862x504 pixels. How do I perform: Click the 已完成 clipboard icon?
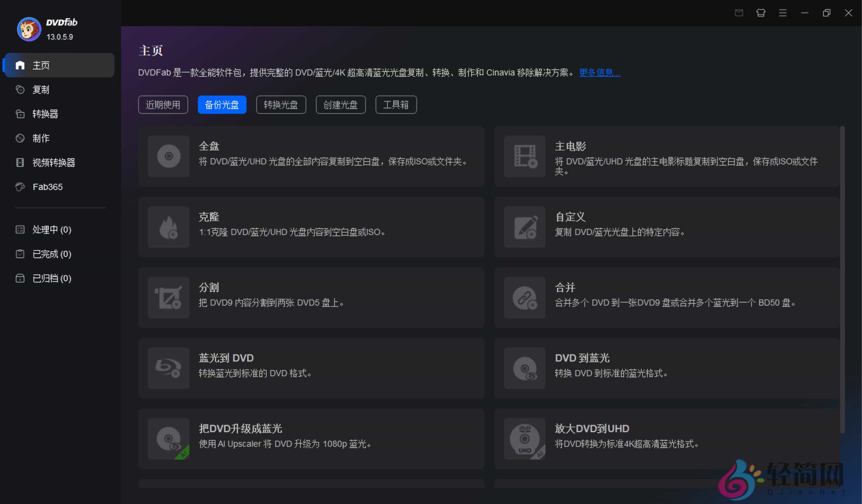pos(20,254)
